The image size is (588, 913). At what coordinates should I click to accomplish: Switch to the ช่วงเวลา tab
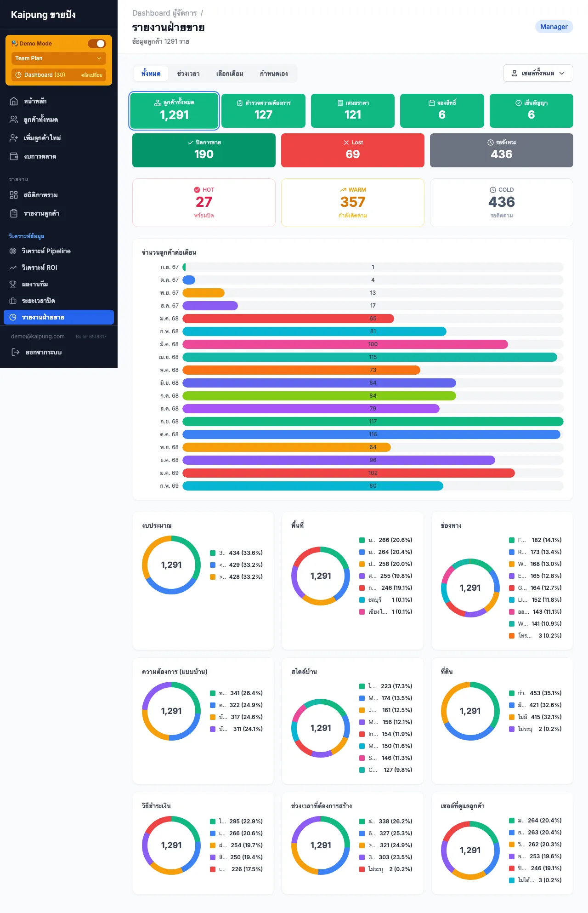point(188,74)
